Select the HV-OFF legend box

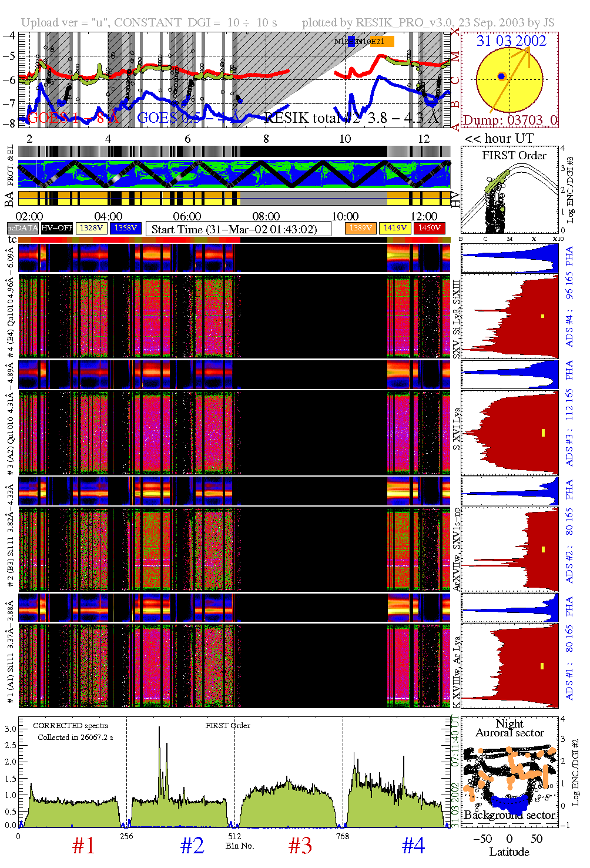tap(57, 228)
